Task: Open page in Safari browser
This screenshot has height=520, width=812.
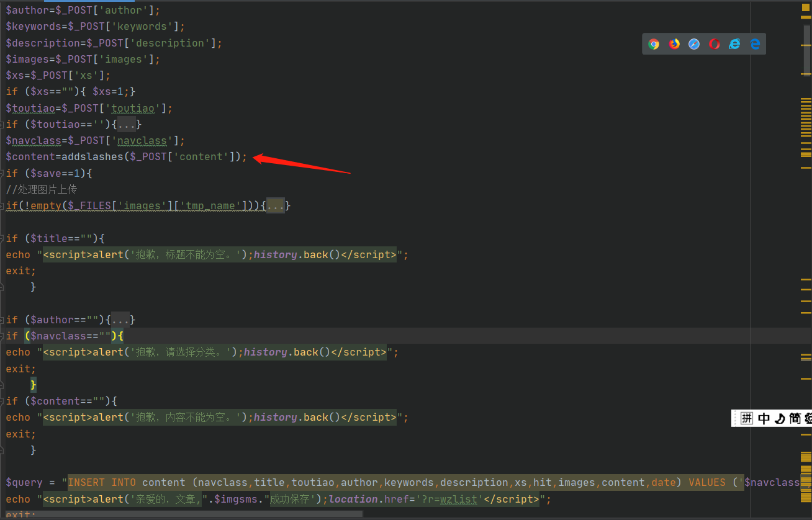Action: click(694, 44)
